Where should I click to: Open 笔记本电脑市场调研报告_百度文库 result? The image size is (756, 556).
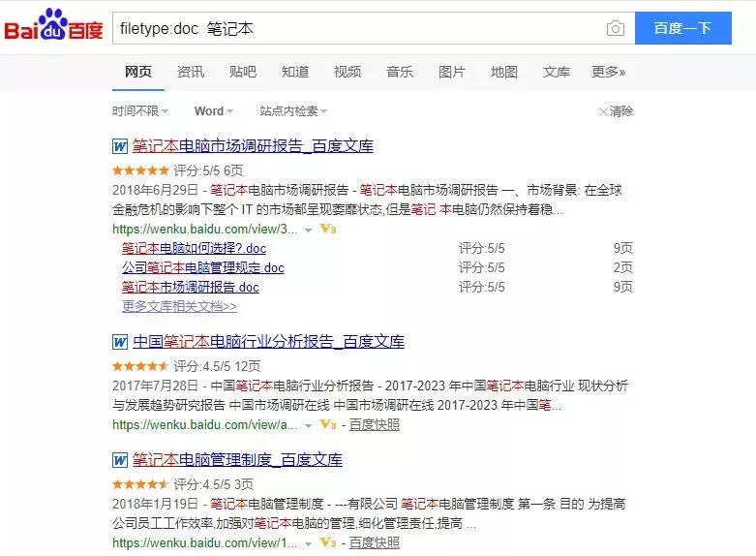tap(253, 145)
